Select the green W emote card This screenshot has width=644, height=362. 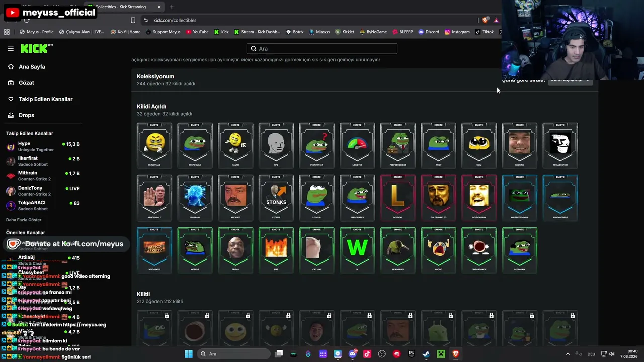click(x=357, y=250)
